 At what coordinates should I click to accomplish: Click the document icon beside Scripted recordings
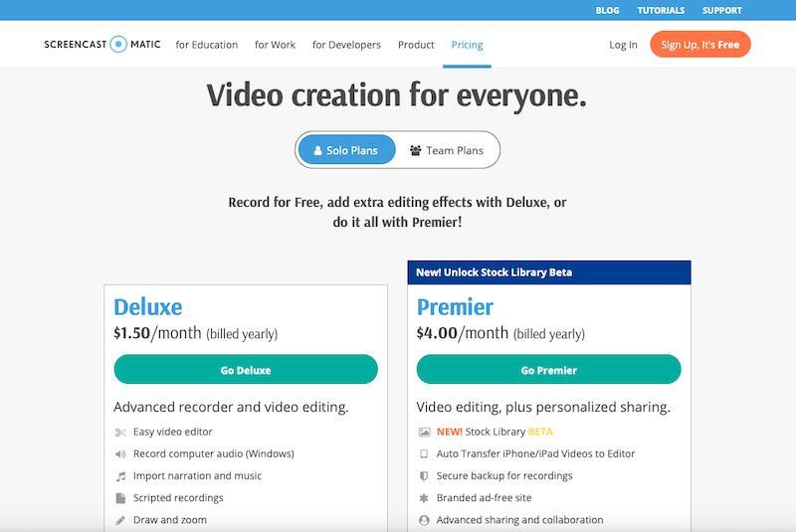point(120,498)
